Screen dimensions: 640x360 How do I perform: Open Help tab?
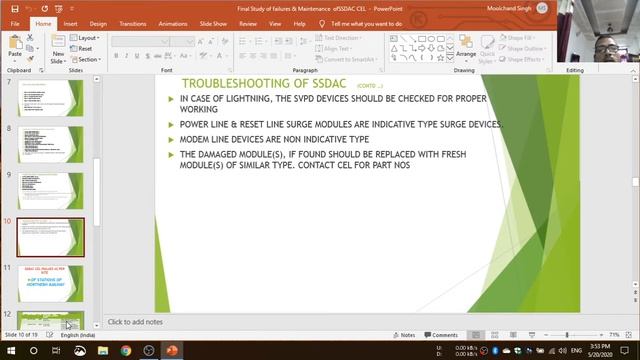pyautogui.click(x=299, y=24)
